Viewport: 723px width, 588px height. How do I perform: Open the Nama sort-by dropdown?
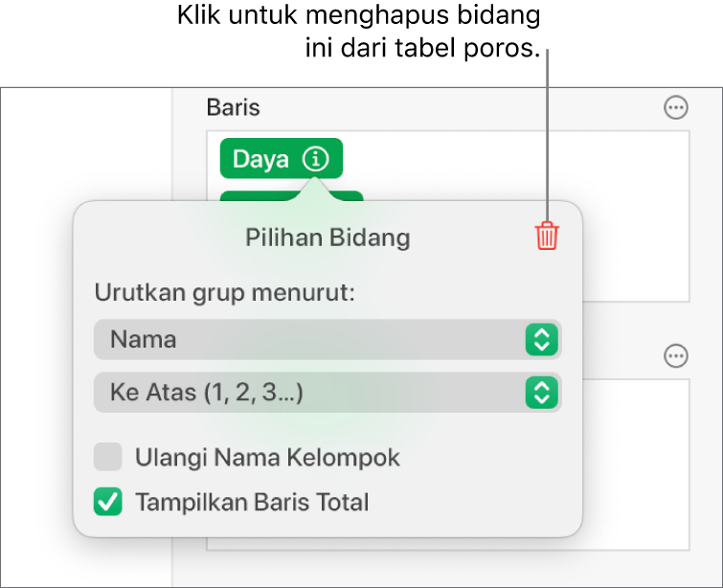(x=306, y=339)
